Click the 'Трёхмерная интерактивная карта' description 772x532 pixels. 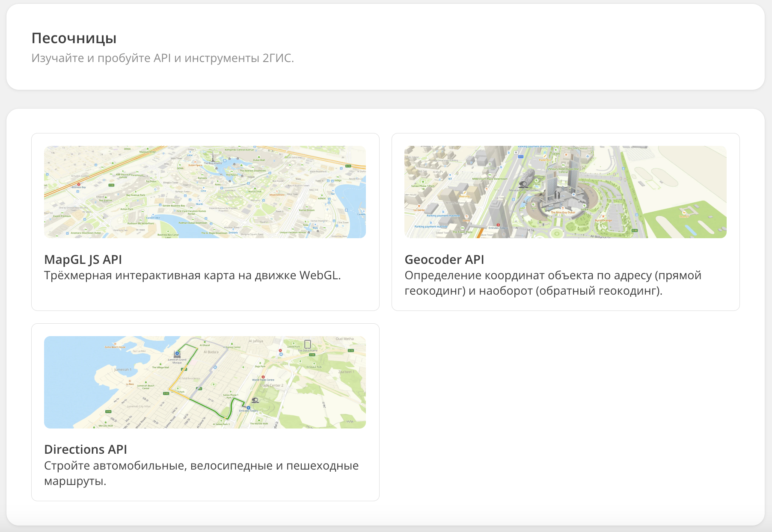click(192, 275)
